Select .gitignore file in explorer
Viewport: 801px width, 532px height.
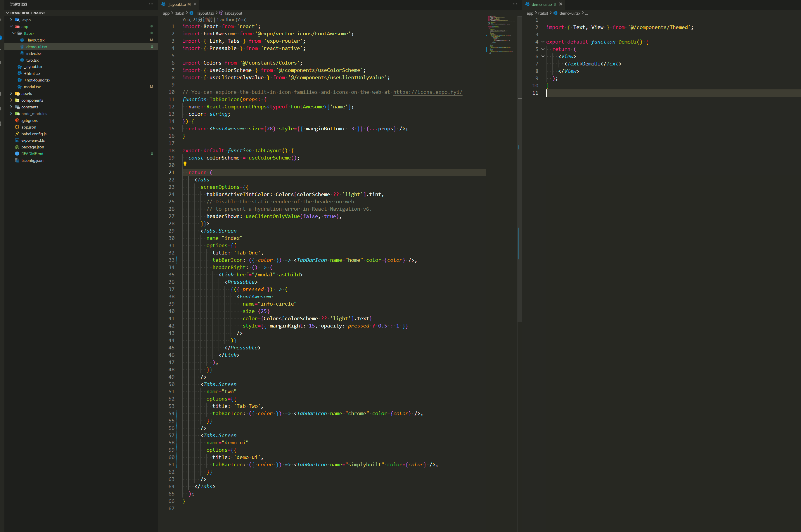click(30, 120)
